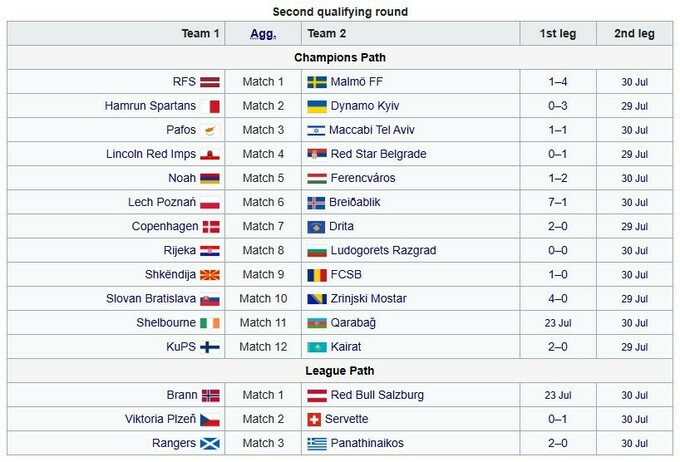
Task: Open the Red Star Belgrade team link
Action: (x=378, y=154)
